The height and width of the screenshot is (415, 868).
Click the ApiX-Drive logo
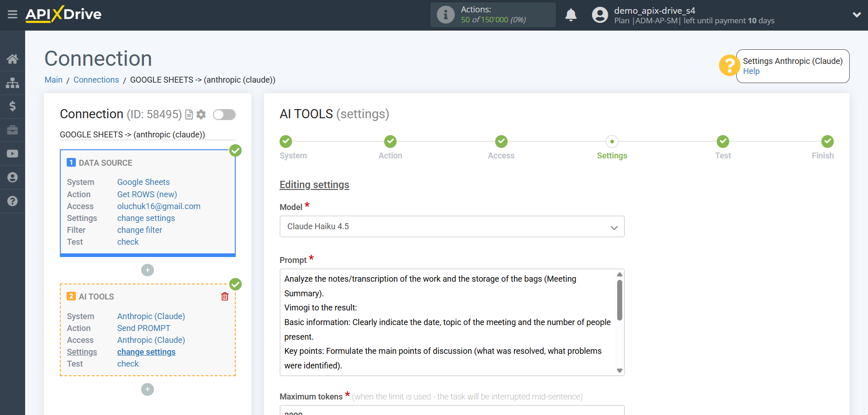tap(64, 14)
